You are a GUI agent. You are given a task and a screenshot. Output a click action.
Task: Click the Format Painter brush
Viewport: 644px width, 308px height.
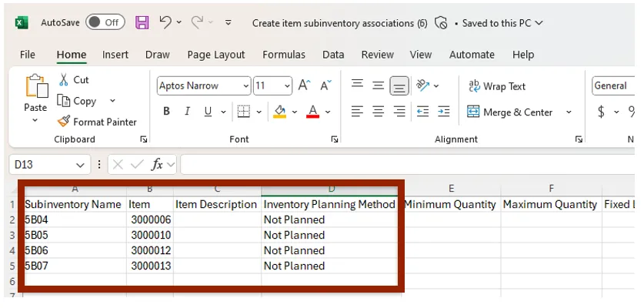[x=64, y=122]
